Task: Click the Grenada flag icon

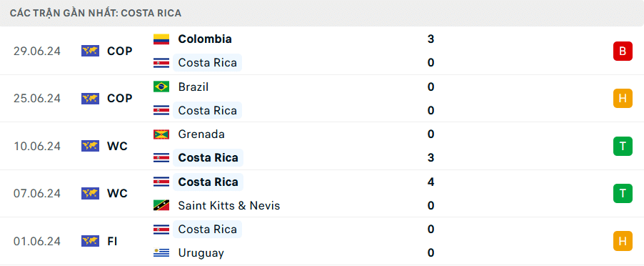Action: click(161, 134)
